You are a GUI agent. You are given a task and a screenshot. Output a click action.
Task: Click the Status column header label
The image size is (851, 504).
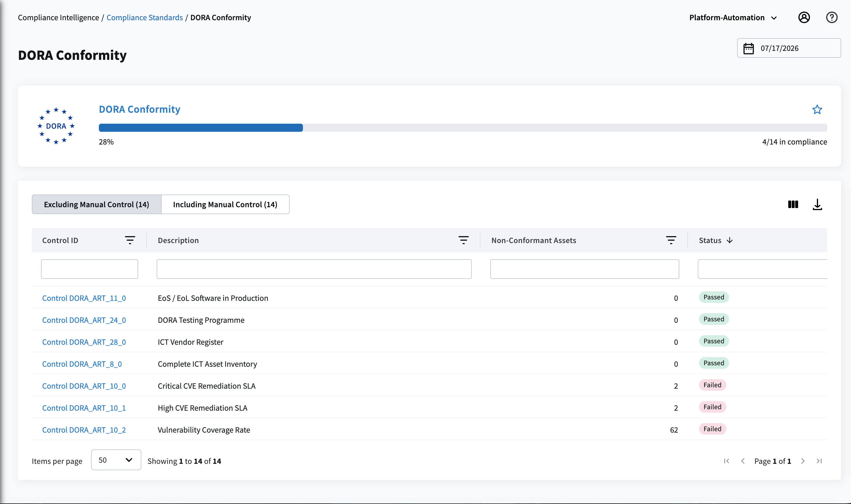click(710, 240)
